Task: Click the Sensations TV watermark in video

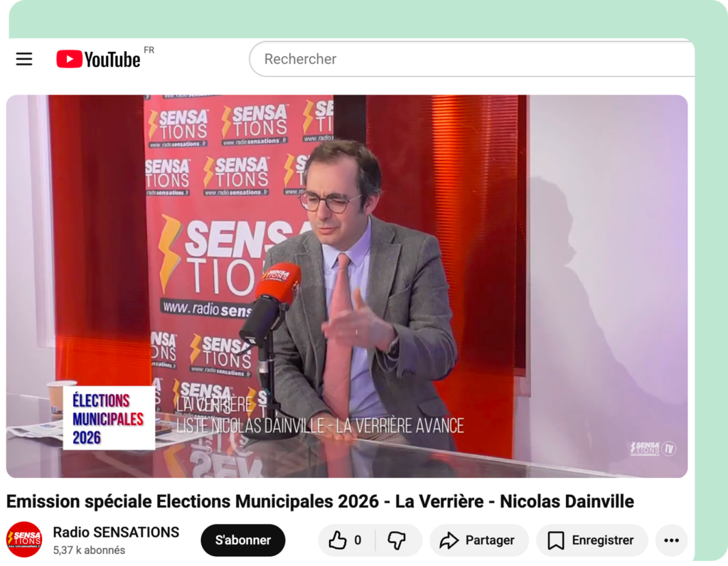Action: (653, 449)
